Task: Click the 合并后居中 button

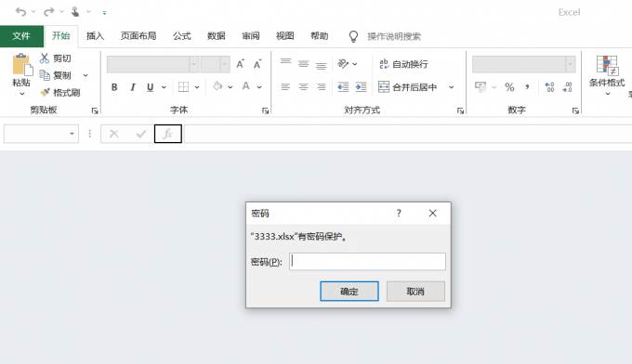Action: click(x=408, y=87)
